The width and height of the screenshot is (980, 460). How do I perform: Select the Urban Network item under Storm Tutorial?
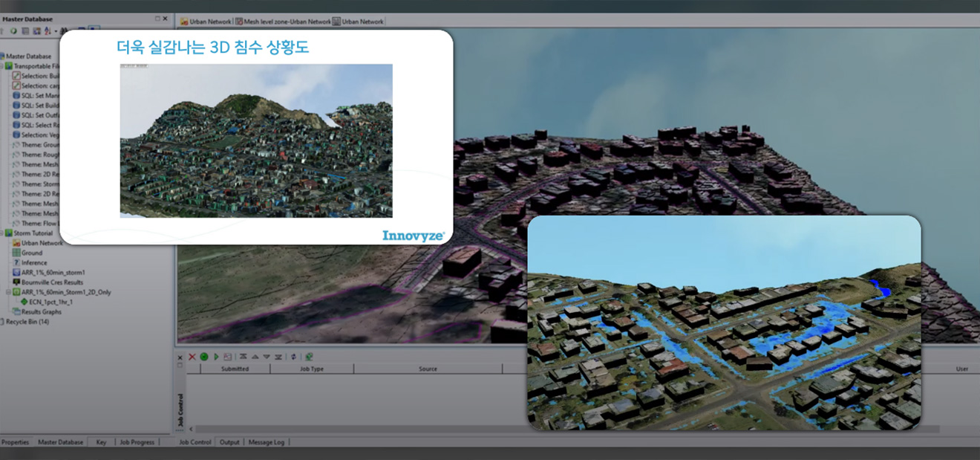[x=37, y=243]
